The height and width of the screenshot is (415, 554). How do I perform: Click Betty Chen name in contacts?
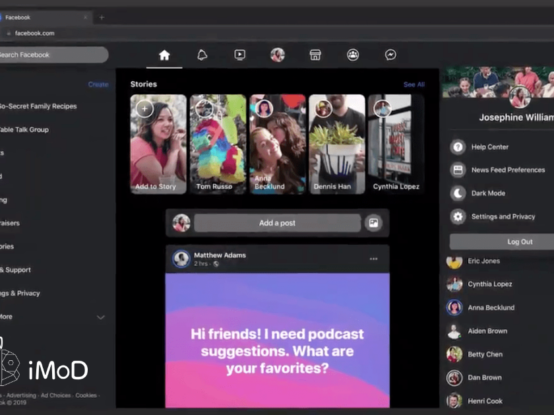tap(485, 354)
